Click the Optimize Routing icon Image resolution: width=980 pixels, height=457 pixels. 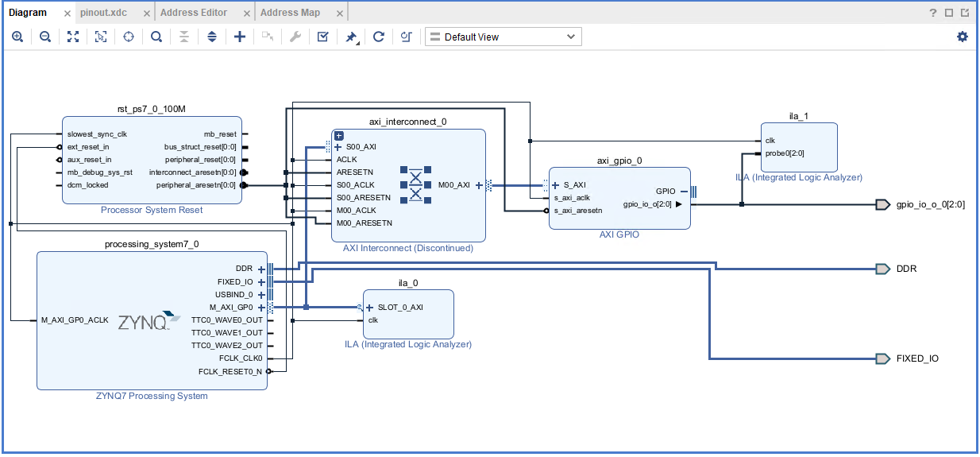[x=407, y=37]
